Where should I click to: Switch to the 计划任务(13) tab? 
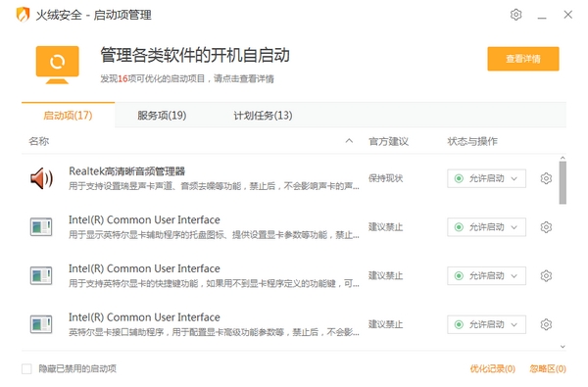(x=263, y=116)
